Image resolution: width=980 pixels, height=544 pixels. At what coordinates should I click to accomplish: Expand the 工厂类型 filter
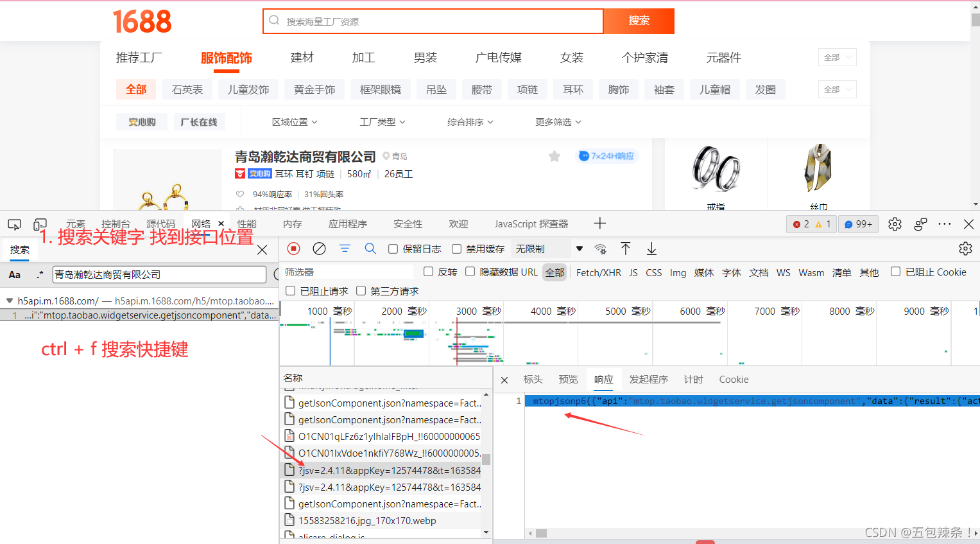(383, 122)
